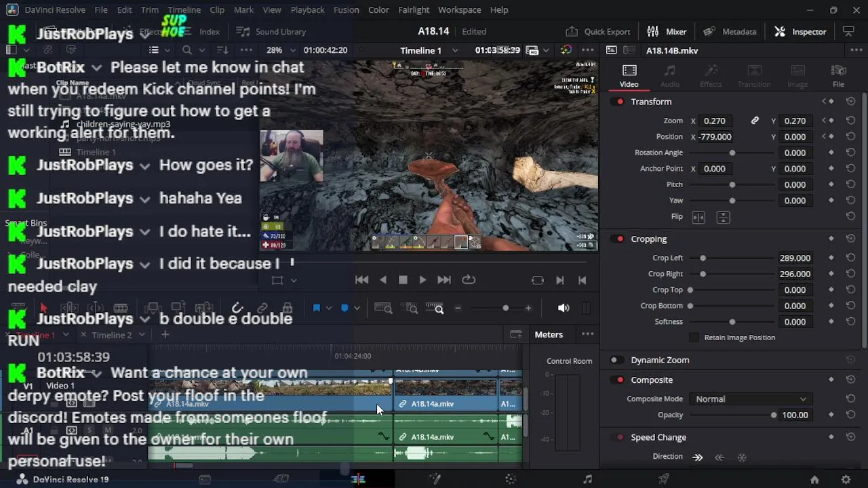The width and height of the screenshot is (868, 488).
Task: Go to the next clip icon
Action: coord(560,280)
